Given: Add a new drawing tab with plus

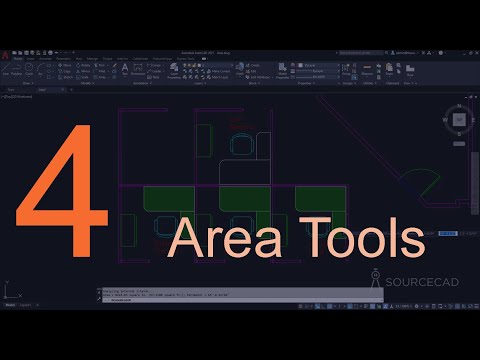Looking at the screenshot, I should (71, 90).
